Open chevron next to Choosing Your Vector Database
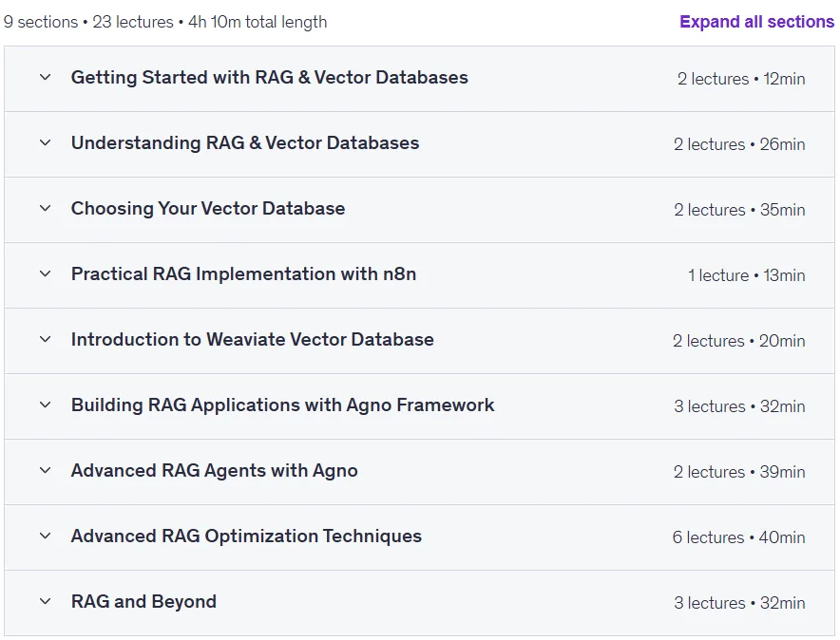The width and height of the screenshot is (840, 640). tap(46, 209)
